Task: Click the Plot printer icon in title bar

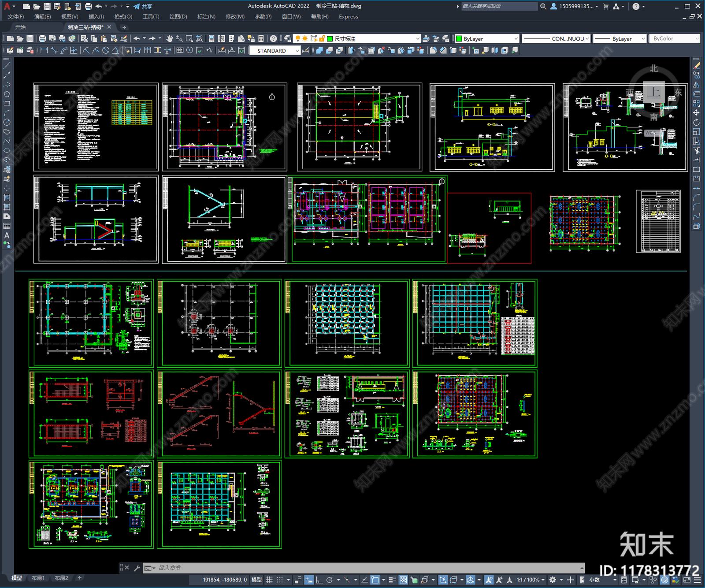Action: (88, 6)
